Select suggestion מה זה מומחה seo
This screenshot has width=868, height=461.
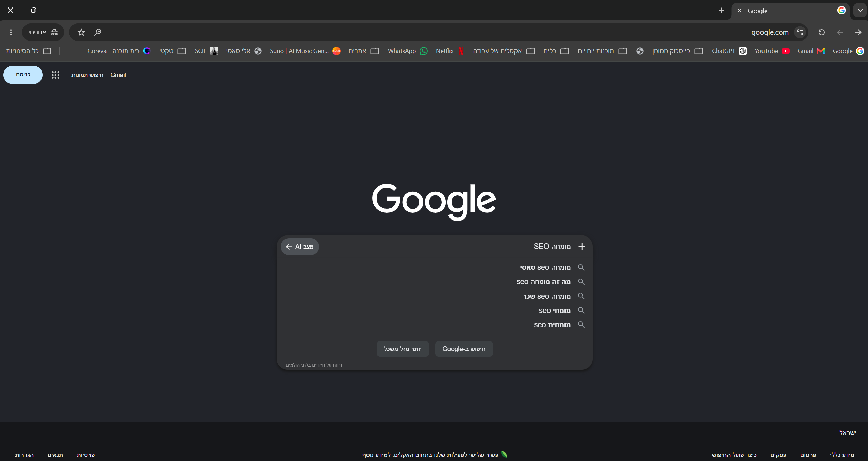coord(435,282)
